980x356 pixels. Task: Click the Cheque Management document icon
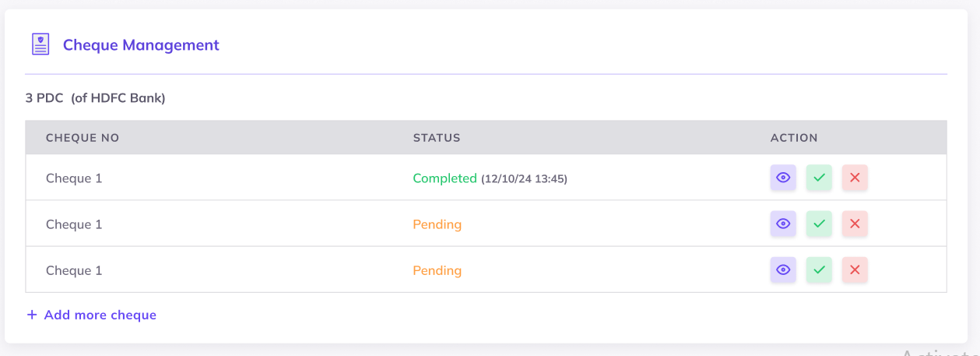pyautogui.click(x=40, y=44)
